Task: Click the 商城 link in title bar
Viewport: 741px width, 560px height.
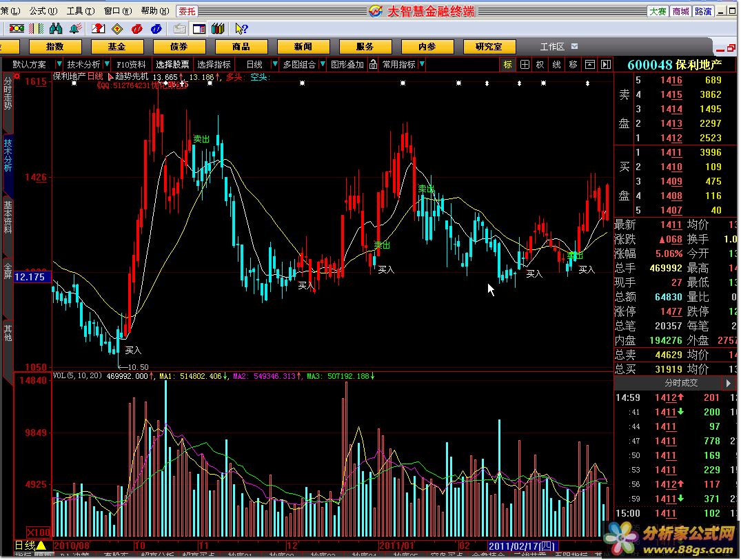Action: [x=680, y=11]
